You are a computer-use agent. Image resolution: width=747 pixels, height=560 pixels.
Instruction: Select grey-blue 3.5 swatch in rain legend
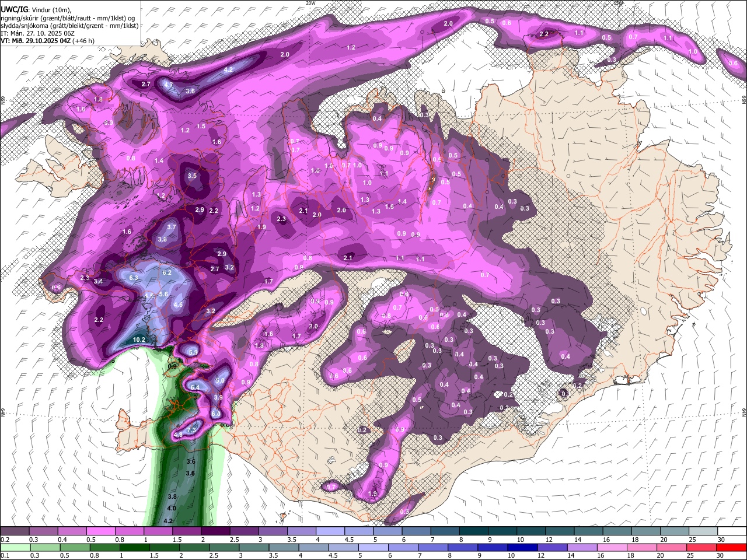click(x=284, y=547)
